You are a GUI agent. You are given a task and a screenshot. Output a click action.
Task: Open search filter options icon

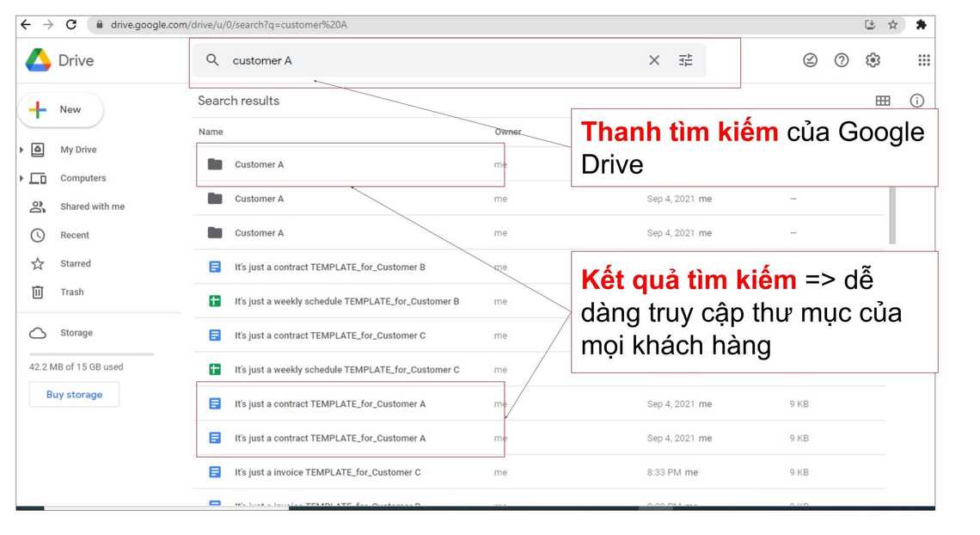click(685, 60)
